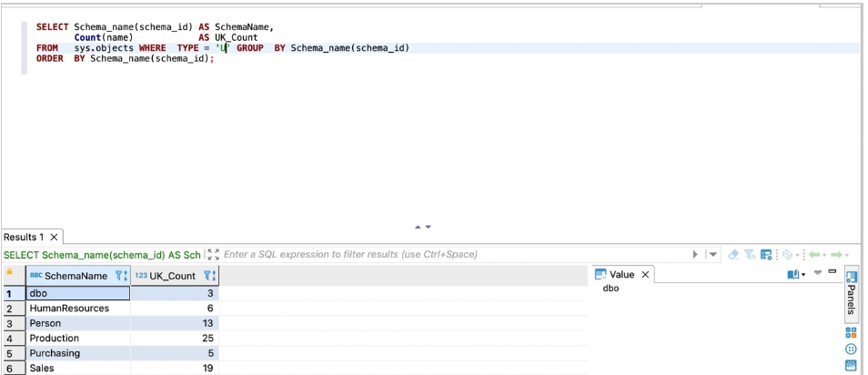The height and width of the screenshot is (375, 868).
Task: Select UK_Count value 5 cell
Action: (175, 353)
